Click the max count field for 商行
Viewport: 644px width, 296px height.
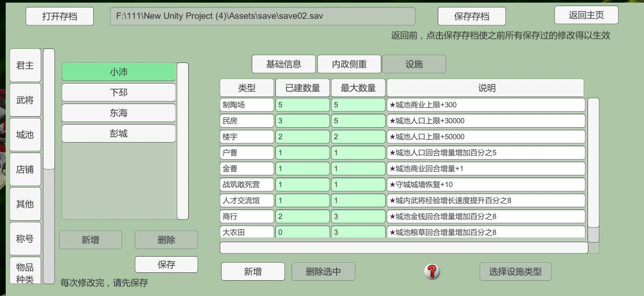pyautogui.click(x=358, y=217)
